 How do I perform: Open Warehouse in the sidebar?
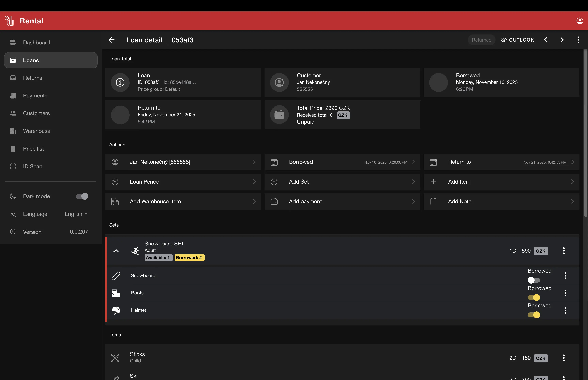(51, 131)
